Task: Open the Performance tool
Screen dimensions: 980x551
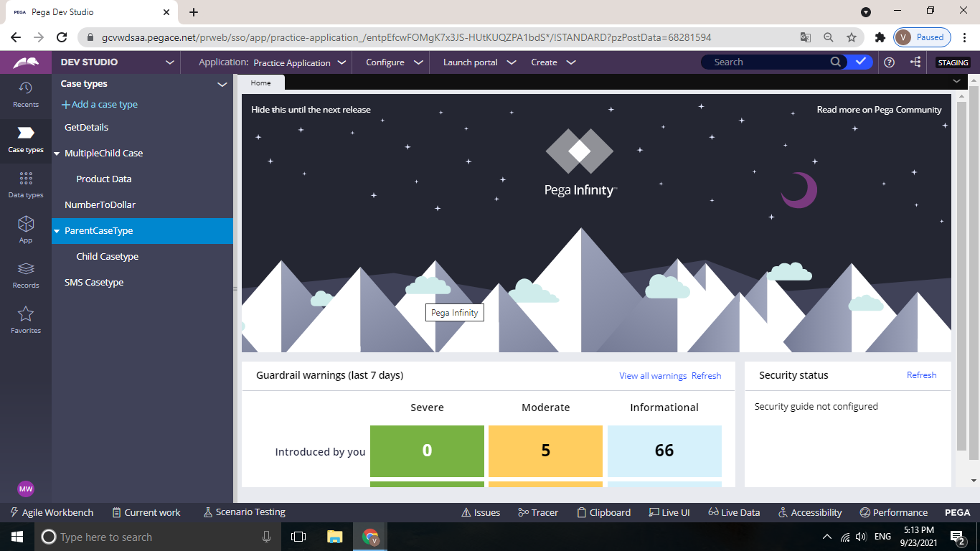Action: pos(893,512)
